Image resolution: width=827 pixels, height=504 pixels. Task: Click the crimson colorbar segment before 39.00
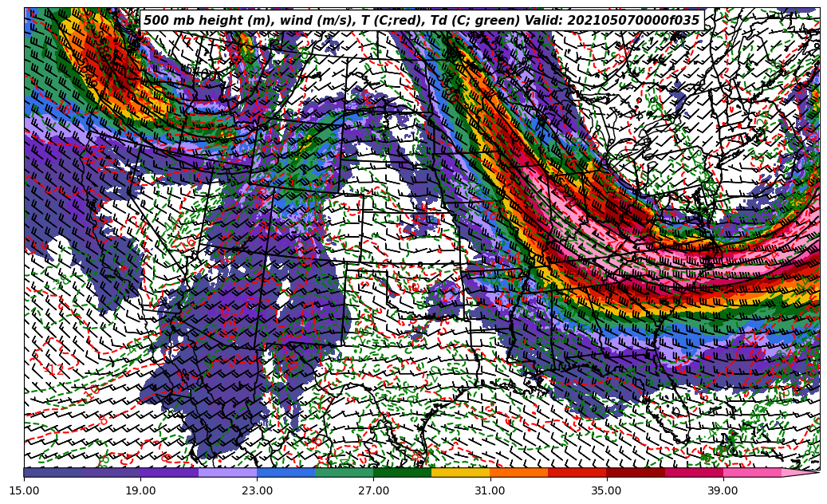[694, 472]
